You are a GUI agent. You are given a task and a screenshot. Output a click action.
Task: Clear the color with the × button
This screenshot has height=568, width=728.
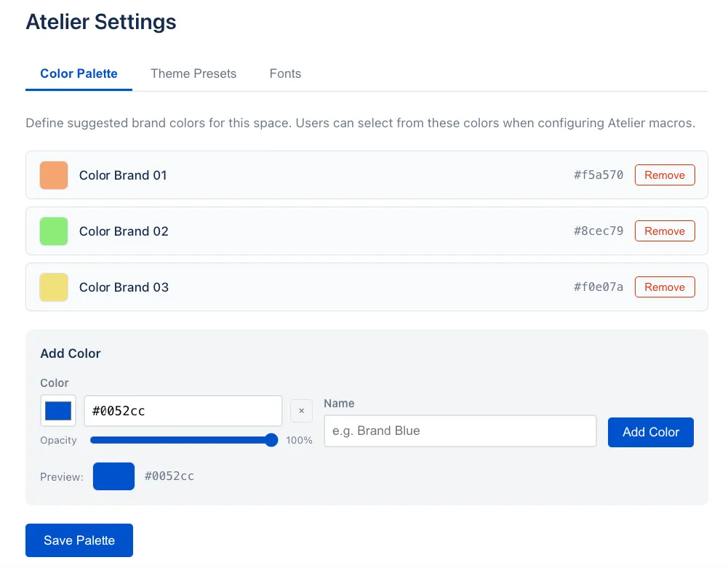coord(301,411)
